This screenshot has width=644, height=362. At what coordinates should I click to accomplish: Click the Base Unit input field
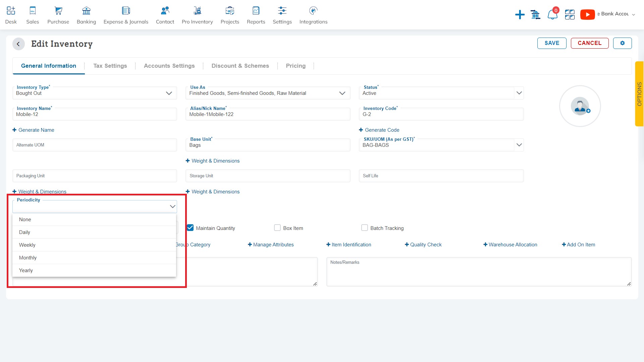268,145
